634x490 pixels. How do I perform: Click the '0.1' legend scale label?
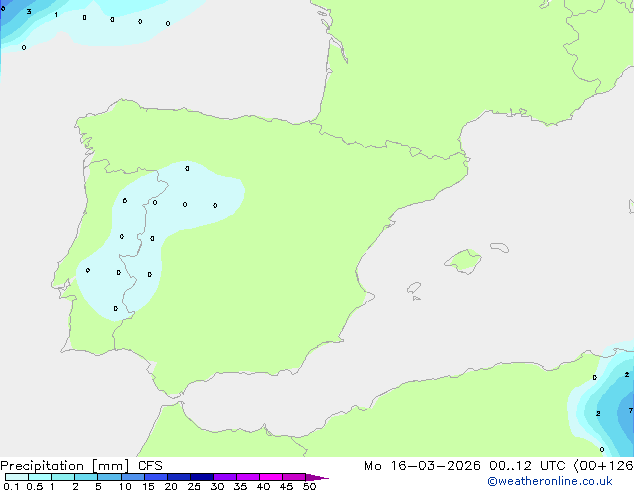pos(11,486)
